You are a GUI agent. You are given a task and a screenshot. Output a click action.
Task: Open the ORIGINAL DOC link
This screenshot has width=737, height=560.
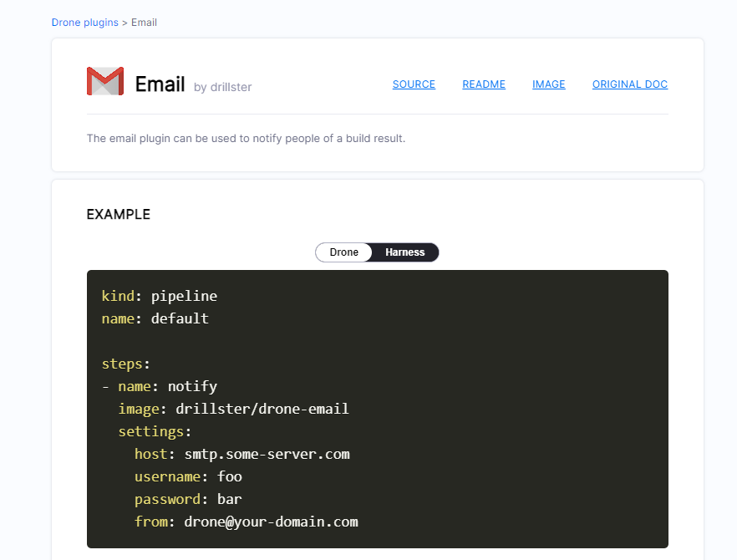pyautogui.click(x=630, y=84)
